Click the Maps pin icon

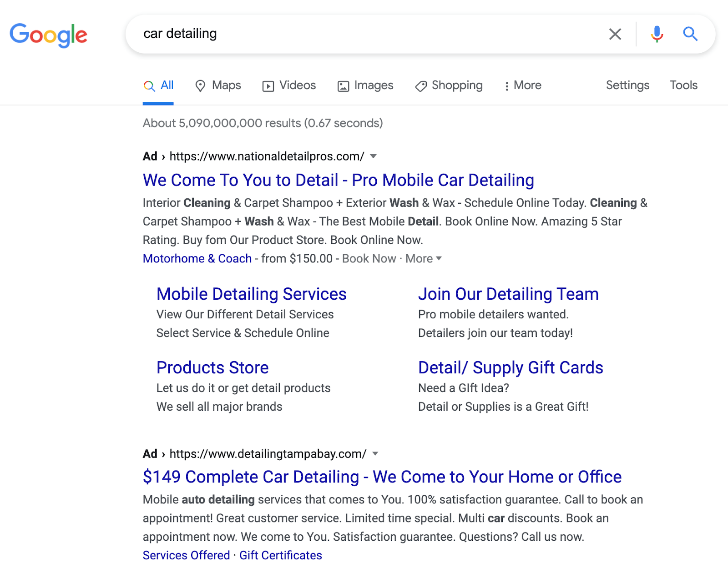pos(200,86)
